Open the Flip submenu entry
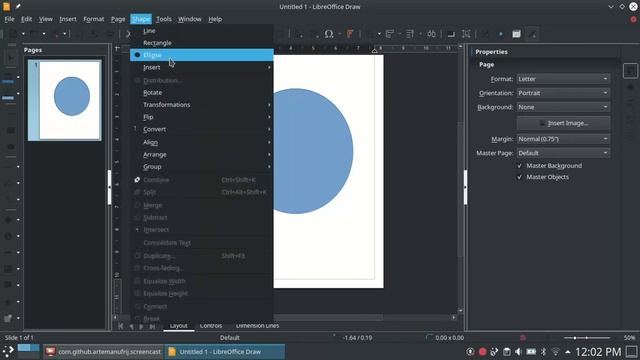This screenshot has height=360, width=640. [202, 117]
